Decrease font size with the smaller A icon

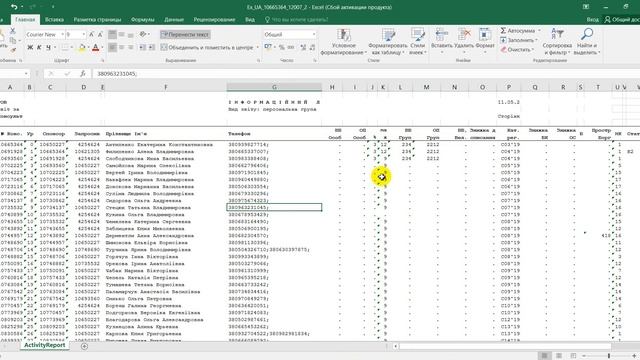pos(100,35)
